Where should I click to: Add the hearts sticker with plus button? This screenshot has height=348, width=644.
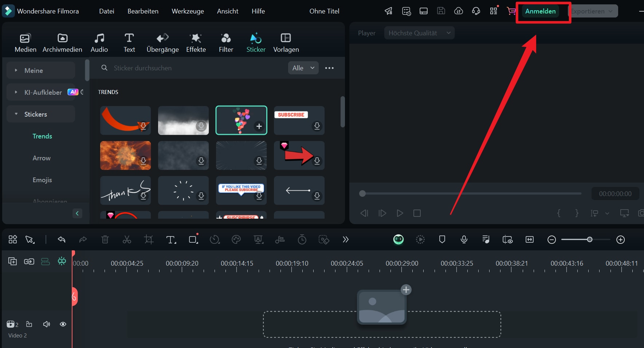(x=259, y=126)
